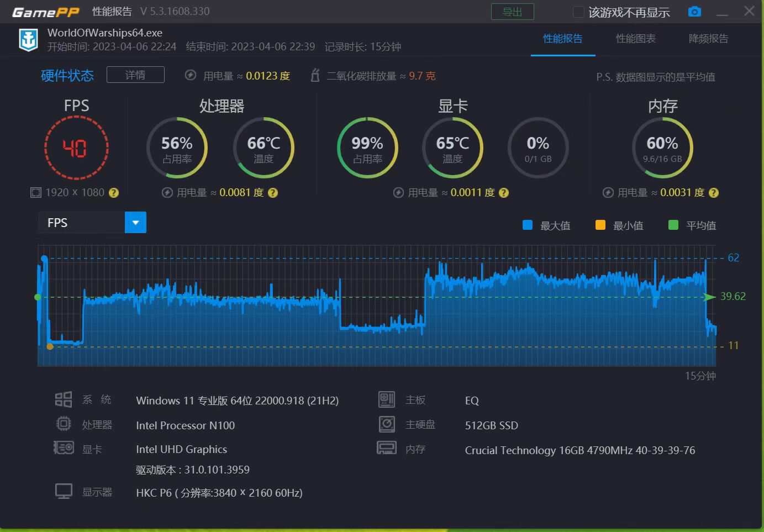This screenshot has width=764, height=532.
Task: Open help icon beside GPU power 0.0011
Action: (504, 193)
